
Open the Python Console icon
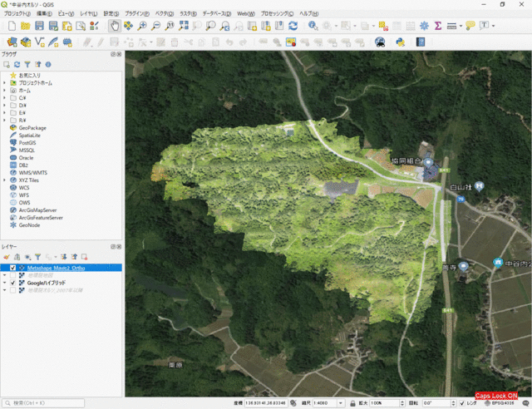coord(401,42)
